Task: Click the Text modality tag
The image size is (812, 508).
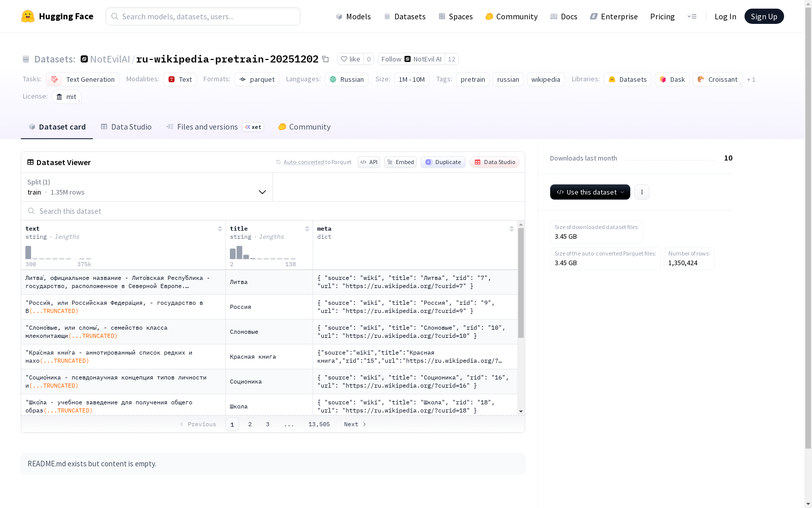Action: tap(180, 79)
